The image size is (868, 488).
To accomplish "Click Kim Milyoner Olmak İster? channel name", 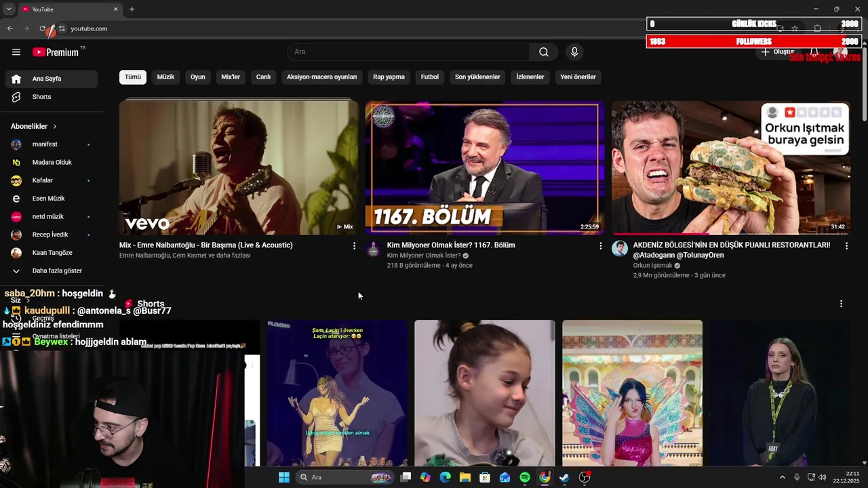I will tap(424, 256).
